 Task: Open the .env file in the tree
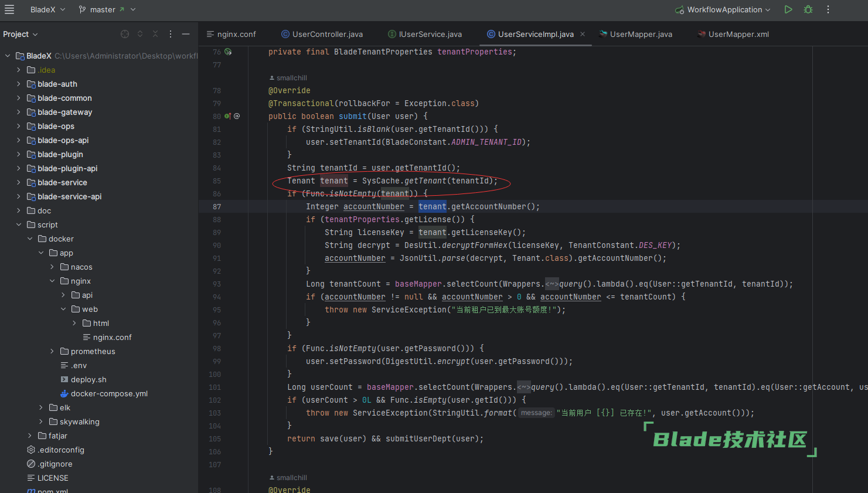coord(79,365)
